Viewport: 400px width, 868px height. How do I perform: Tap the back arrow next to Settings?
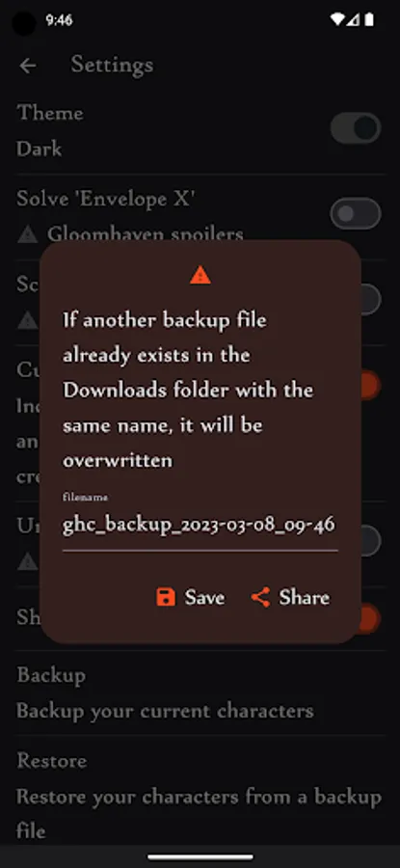click(x=28, y=66)
